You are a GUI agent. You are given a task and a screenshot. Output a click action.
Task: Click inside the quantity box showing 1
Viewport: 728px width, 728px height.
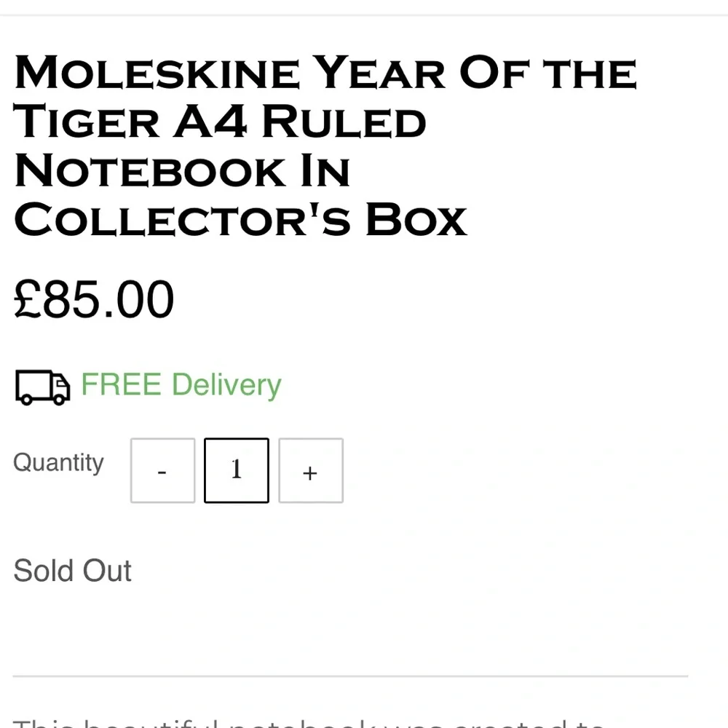tap(236, 470)
